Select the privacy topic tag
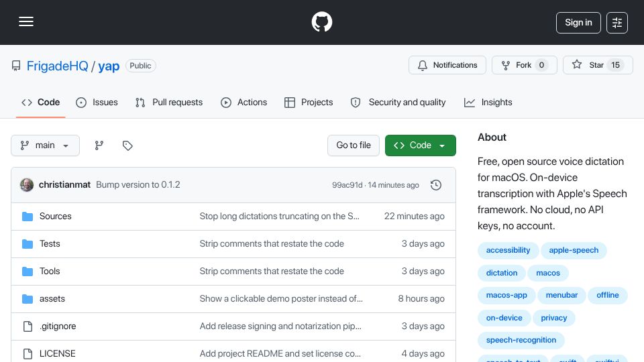 click(553, 318)
